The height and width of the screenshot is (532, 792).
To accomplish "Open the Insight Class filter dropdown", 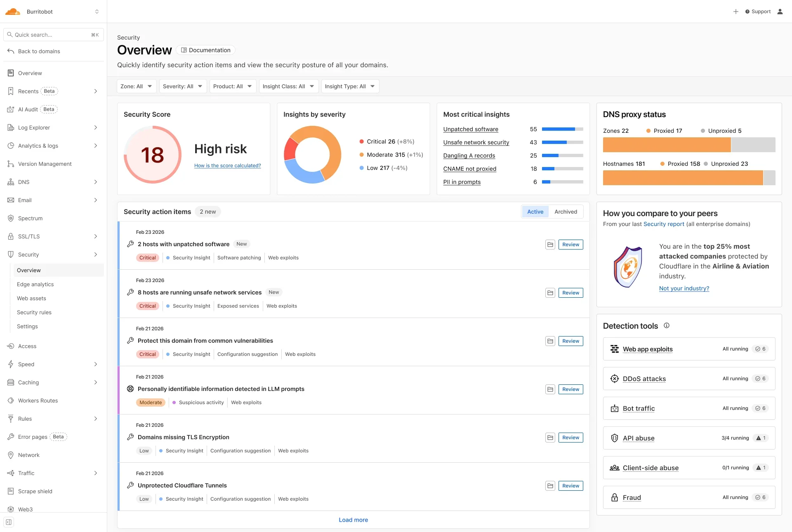I will click(x=288, y=86).
